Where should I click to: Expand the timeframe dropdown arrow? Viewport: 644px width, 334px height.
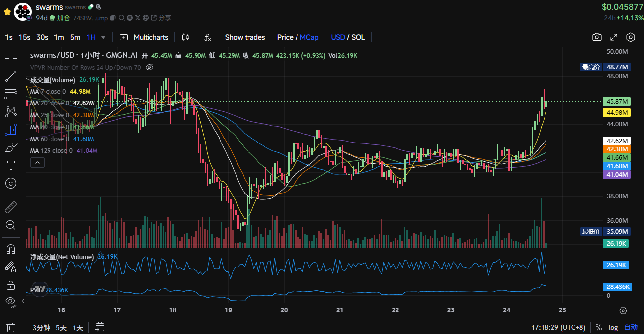(x=103, y=37)
